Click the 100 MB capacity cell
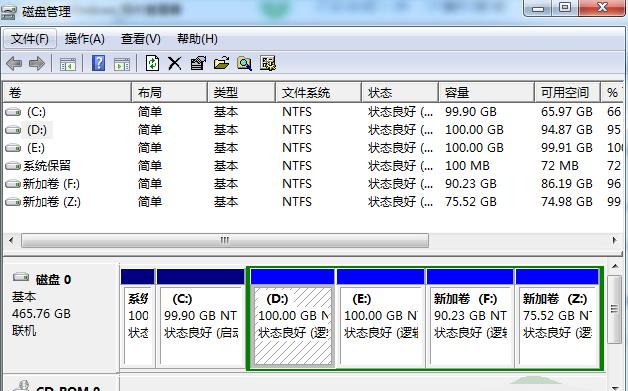Viewport: 628px width, 391px height. [x=467, y=165]
